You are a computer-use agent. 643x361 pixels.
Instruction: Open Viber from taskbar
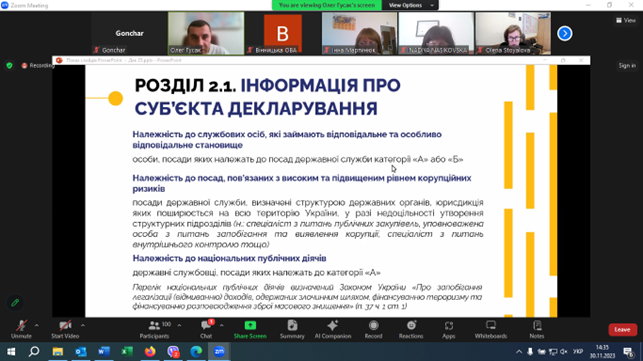(x=173, y=352)
